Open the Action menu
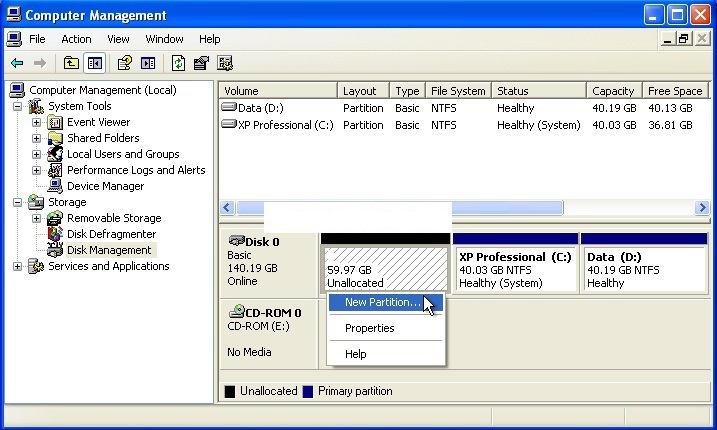Image resolution: width=717 pixels, height=430 pixels. tap(76, 39)
